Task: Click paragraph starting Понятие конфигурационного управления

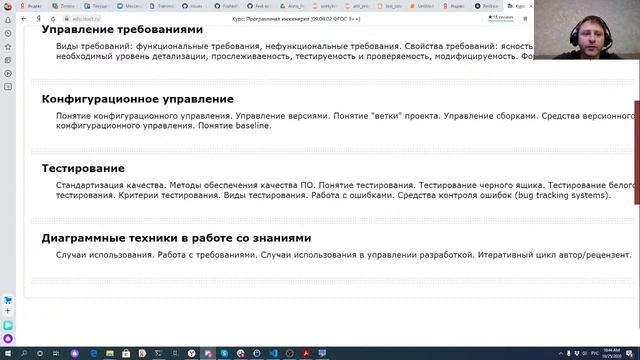Action: [345, 121]
